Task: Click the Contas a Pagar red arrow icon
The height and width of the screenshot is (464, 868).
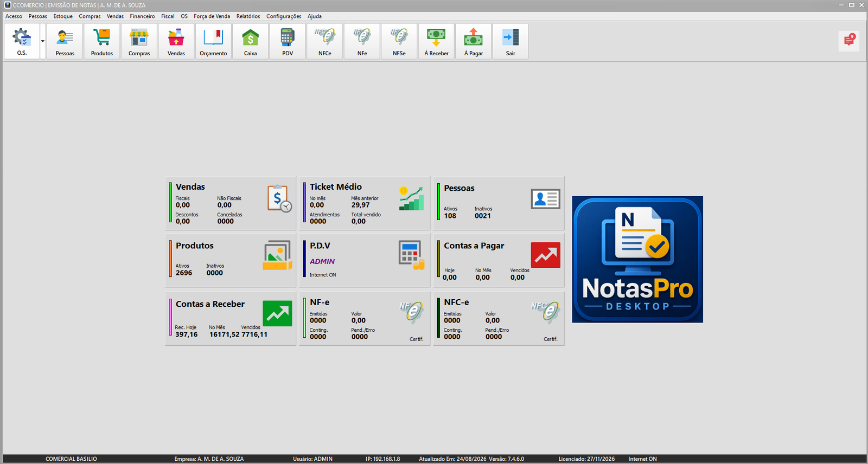Action: pos(545,255)
